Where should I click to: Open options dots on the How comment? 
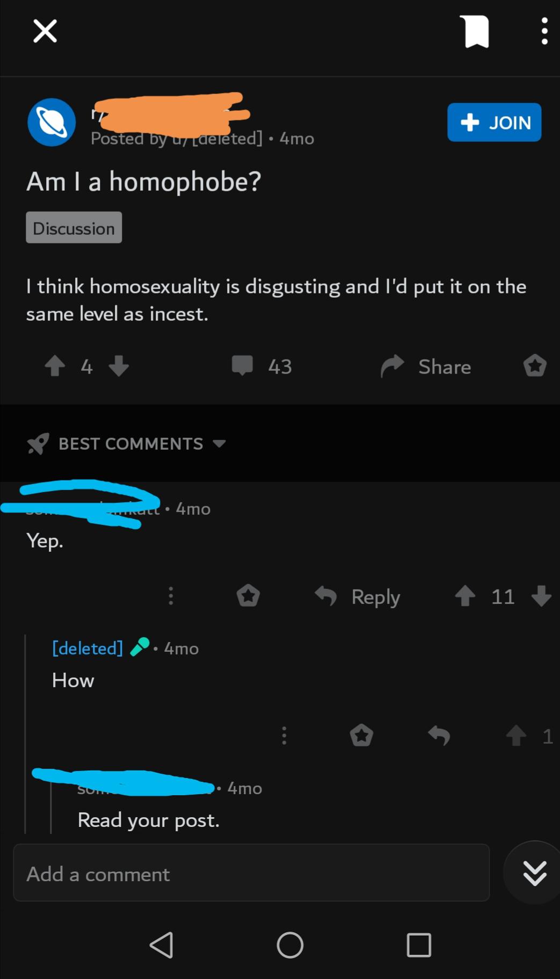284,736
